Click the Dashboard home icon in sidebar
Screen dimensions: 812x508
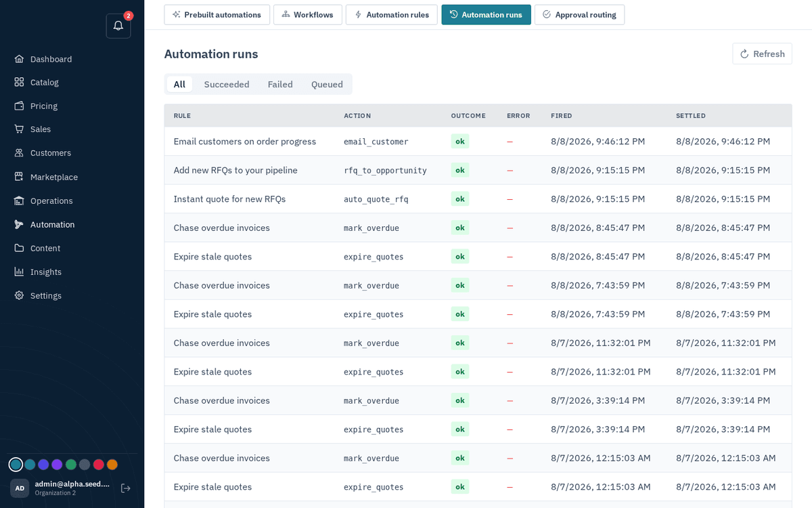pos(19,59)
